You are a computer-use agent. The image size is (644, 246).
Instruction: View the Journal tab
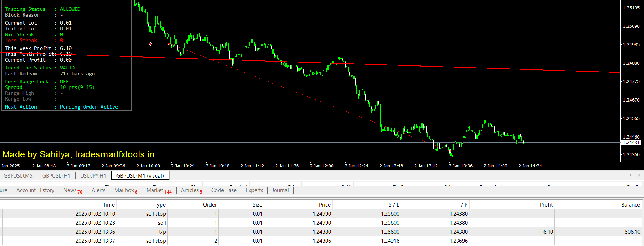coord(280,190)
